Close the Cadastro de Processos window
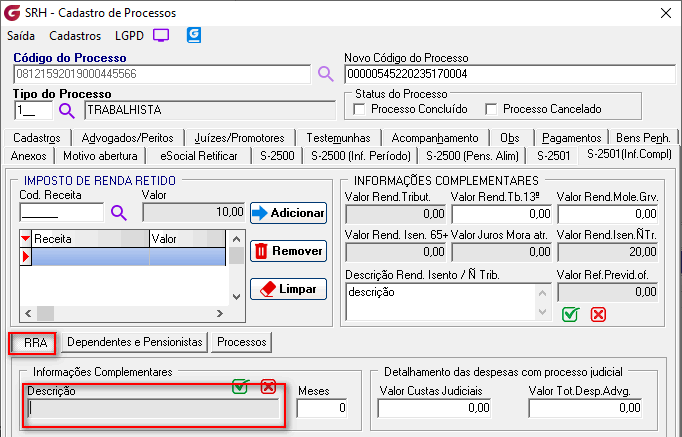This screenshot has width=682, height=437. (666, 13)
